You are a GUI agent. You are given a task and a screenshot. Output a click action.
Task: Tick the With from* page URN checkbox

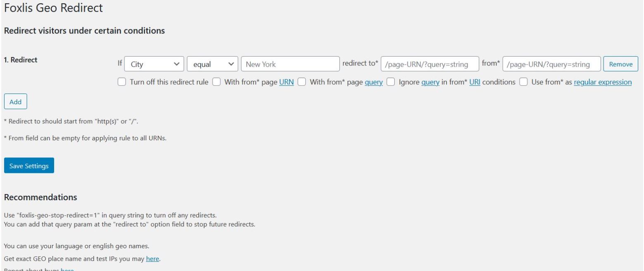click(x=216, y=82)
